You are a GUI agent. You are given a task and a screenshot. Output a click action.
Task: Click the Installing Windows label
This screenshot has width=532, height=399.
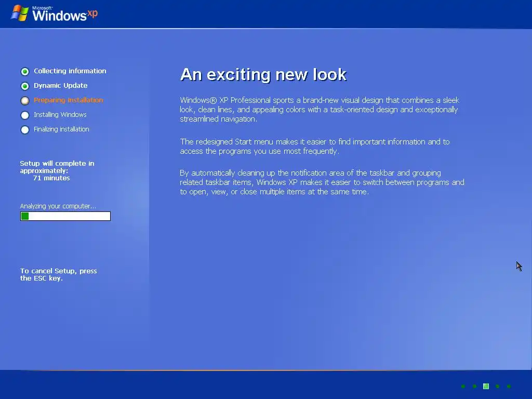pos(60,115)
